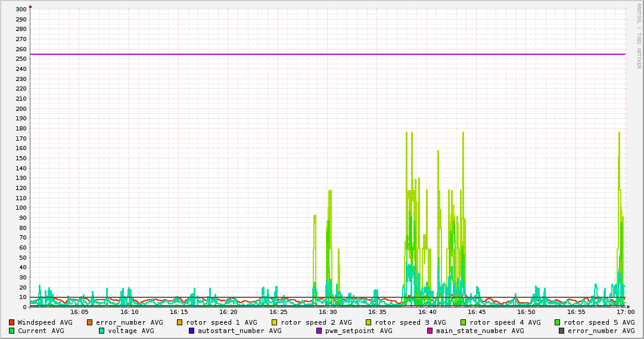Screen dimensions: 644x339
Task: Click the purple pwm_setpoint AVG swatch
Action: point(319,331)
